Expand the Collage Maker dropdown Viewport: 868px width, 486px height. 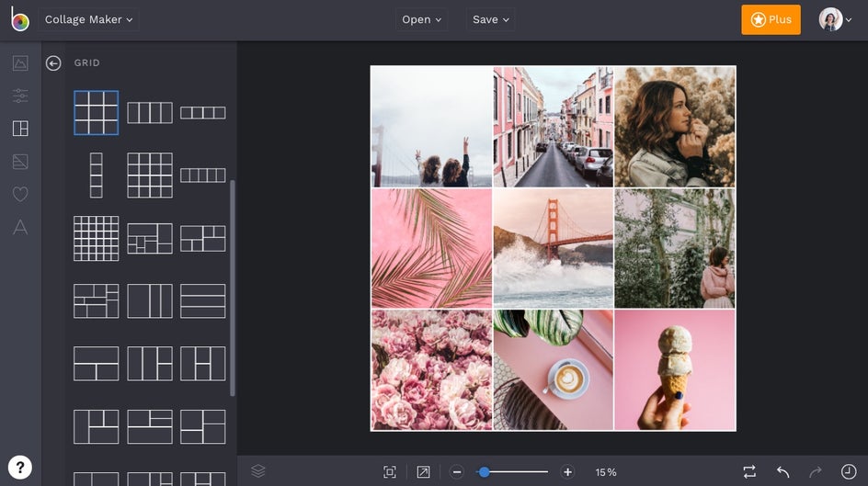pyautogui.click(x=89, y=19)
